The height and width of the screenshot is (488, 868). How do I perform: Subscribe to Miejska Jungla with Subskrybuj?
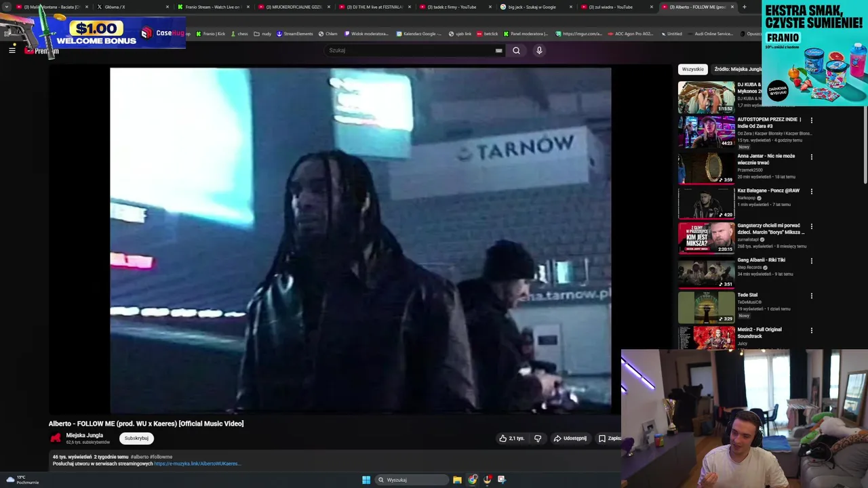[x=136, y=439]
